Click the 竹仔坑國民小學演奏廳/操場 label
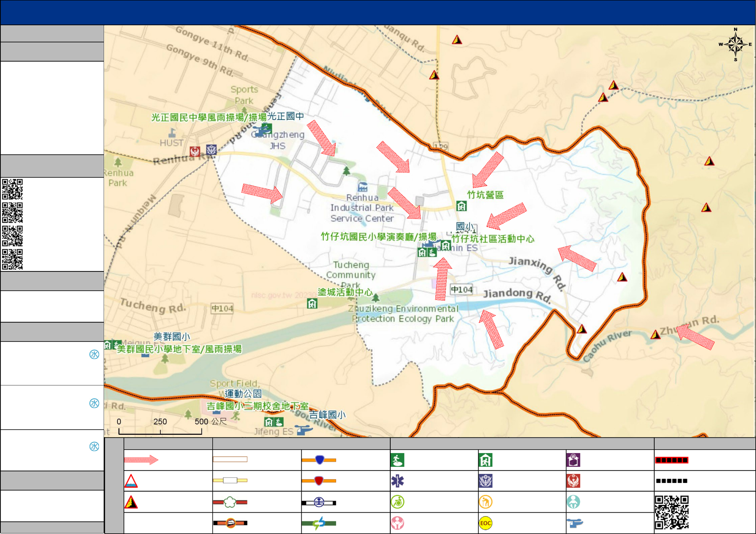756x534 pixels. click(379, 237)
